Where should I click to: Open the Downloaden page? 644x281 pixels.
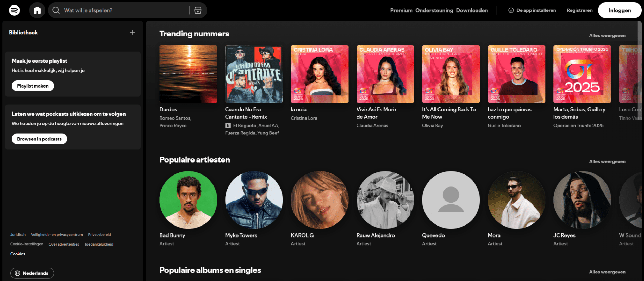(472, 10)
